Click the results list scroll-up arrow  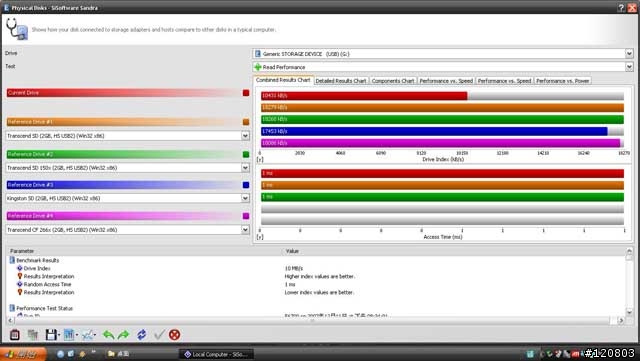pyautogui.click(x=629, y=251)
